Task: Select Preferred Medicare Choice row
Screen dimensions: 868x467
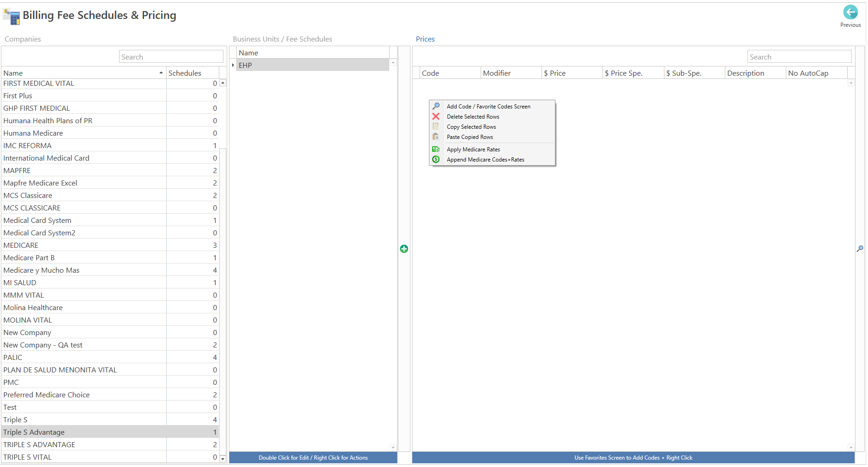Action: 110,395
